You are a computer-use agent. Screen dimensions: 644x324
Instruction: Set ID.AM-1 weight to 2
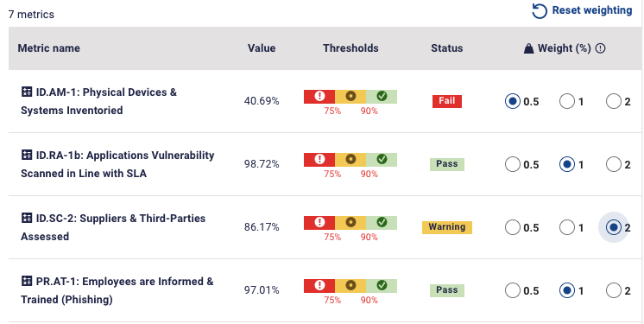click(x=613, y=101)
